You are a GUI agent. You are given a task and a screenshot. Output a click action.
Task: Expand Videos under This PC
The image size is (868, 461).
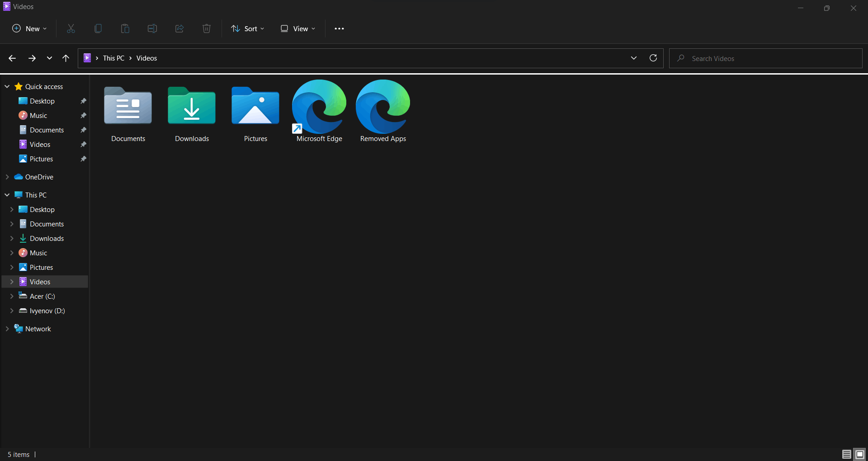[12, 282]
